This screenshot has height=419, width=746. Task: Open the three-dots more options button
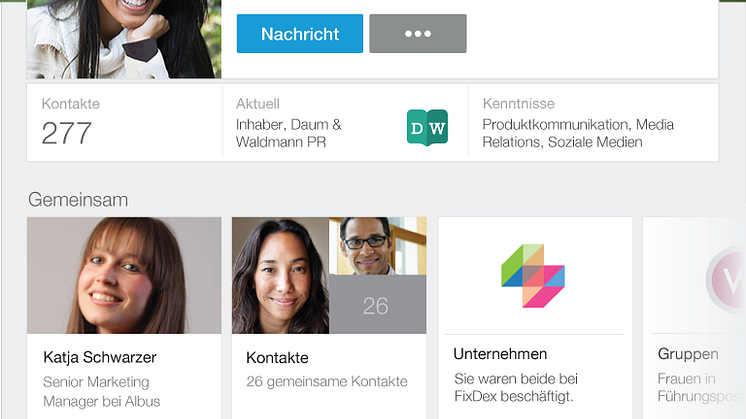[417, 34]
